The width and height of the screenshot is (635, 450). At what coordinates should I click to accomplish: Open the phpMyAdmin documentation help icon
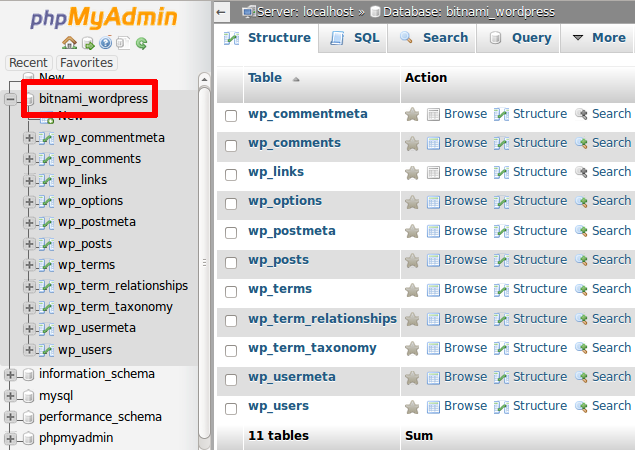pos(105,43)
